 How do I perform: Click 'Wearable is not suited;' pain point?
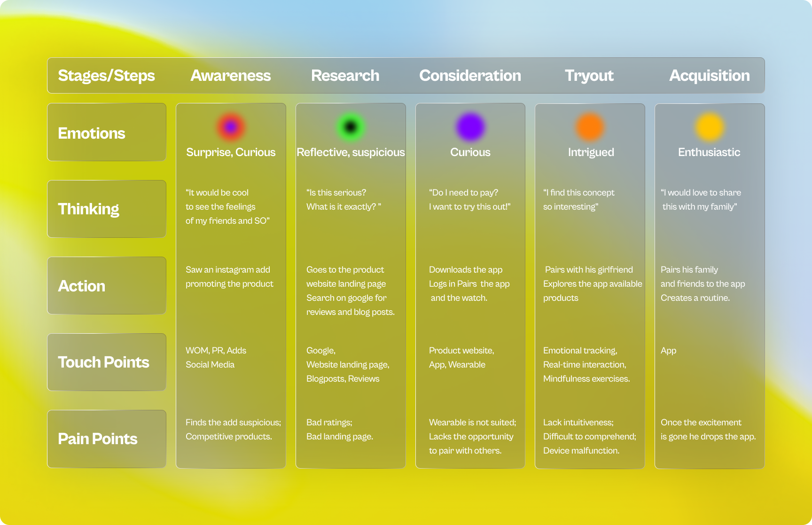(x=472, y=423)
